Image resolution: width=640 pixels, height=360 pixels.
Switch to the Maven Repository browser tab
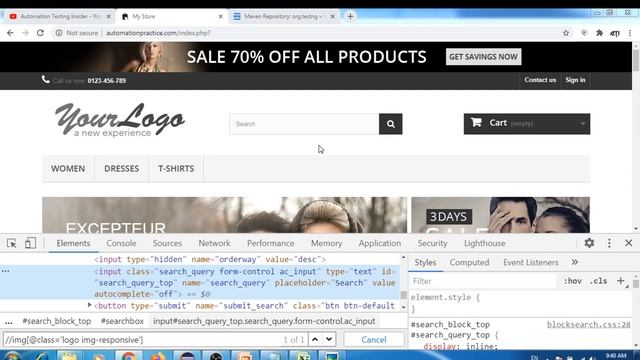point(284,16)
